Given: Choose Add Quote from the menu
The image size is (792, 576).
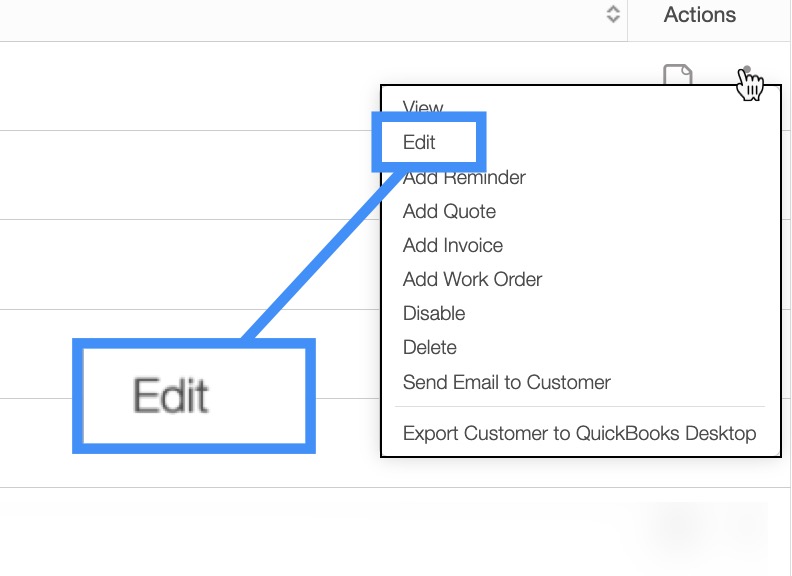Looking at the screenshot, I should (x=449, y=212).
